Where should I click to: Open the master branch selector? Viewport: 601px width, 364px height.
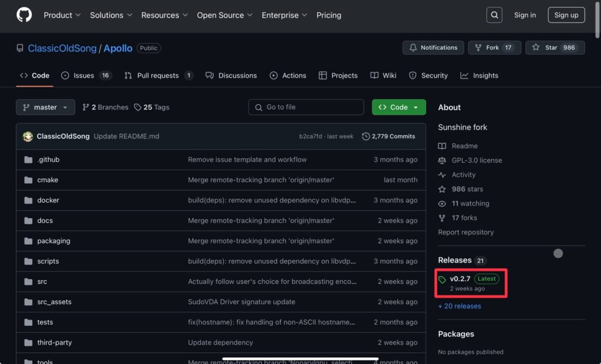[46, 107]
